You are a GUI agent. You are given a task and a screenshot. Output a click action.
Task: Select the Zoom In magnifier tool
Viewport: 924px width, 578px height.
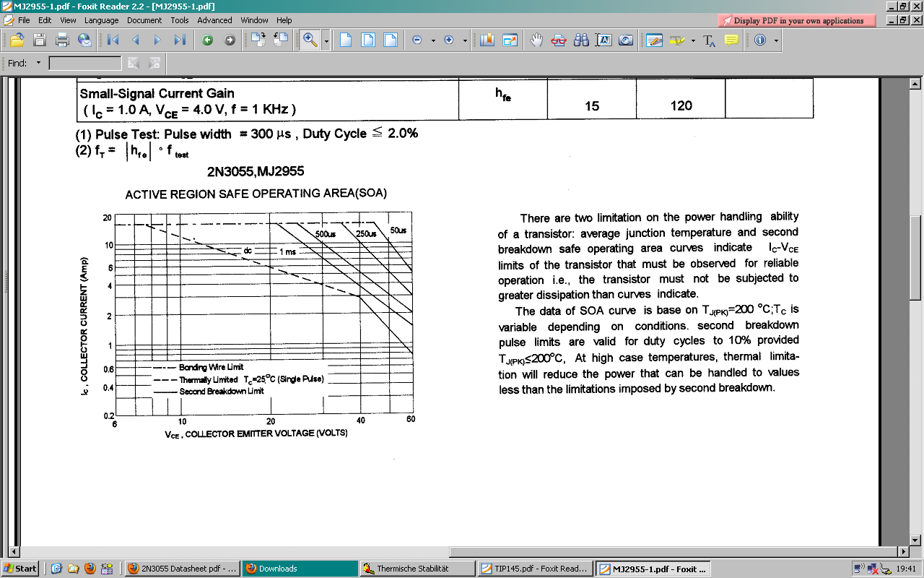click(310, 40)
